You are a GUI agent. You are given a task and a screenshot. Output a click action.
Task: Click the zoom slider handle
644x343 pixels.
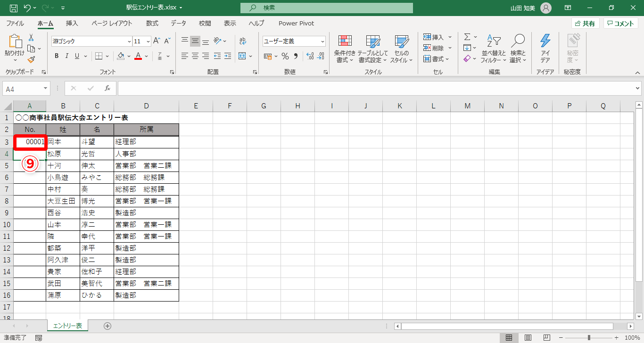pos(589,338)
